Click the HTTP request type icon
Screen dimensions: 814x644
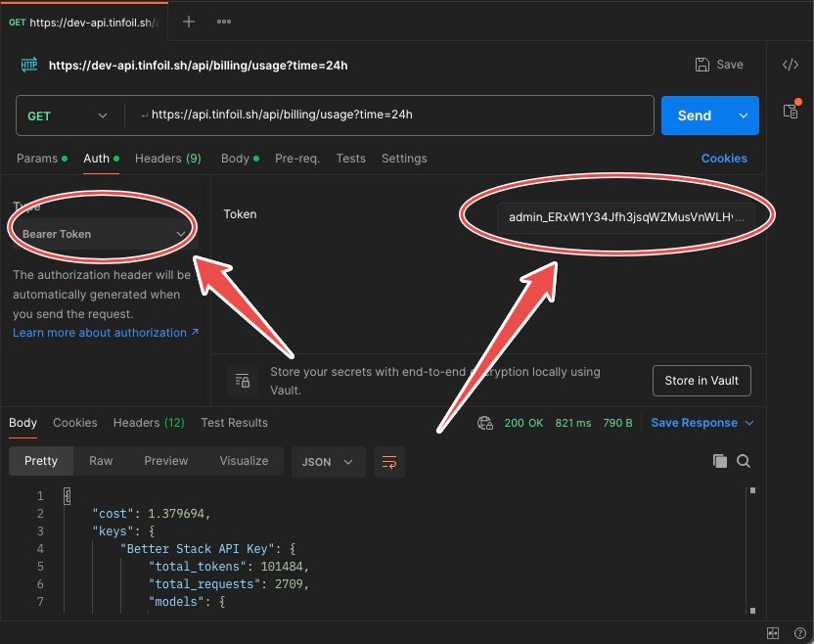(29, 65)
